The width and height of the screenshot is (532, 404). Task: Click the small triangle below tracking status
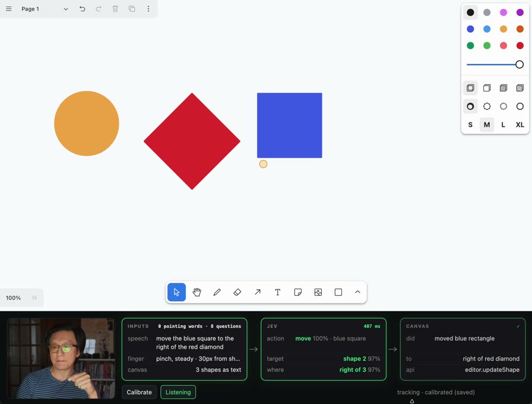[412, 401]
